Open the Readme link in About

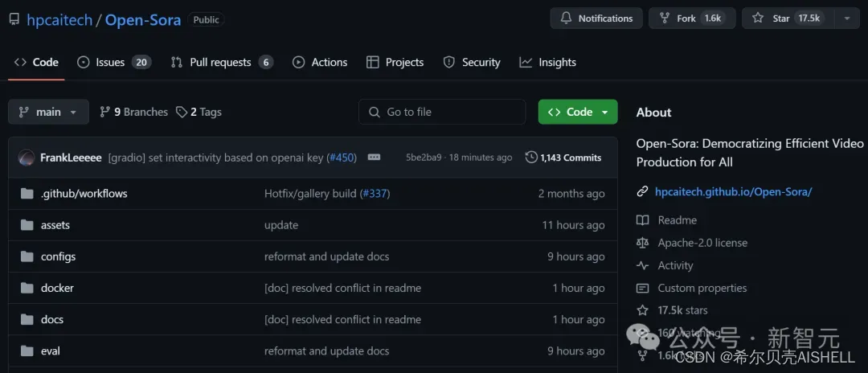[677, 220]
